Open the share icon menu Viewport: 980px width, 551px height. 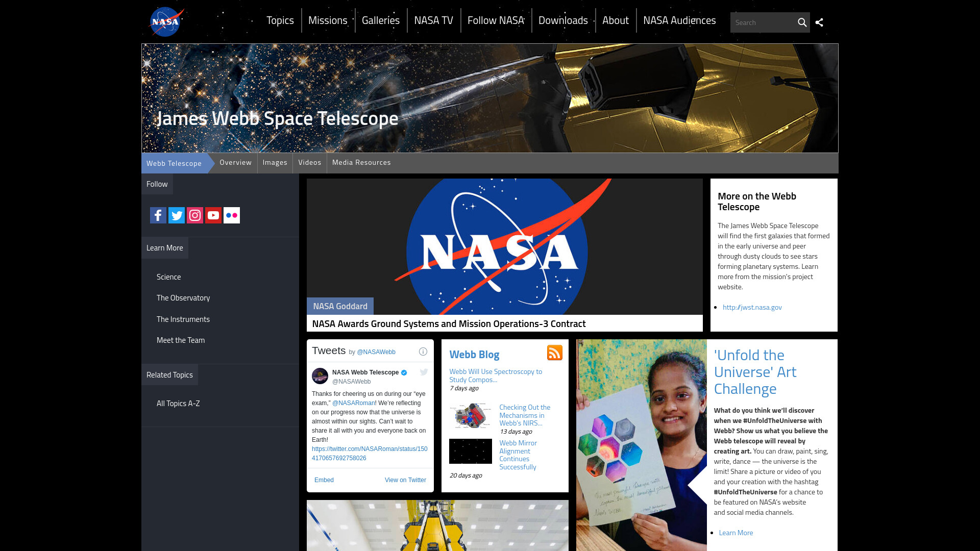819,22
